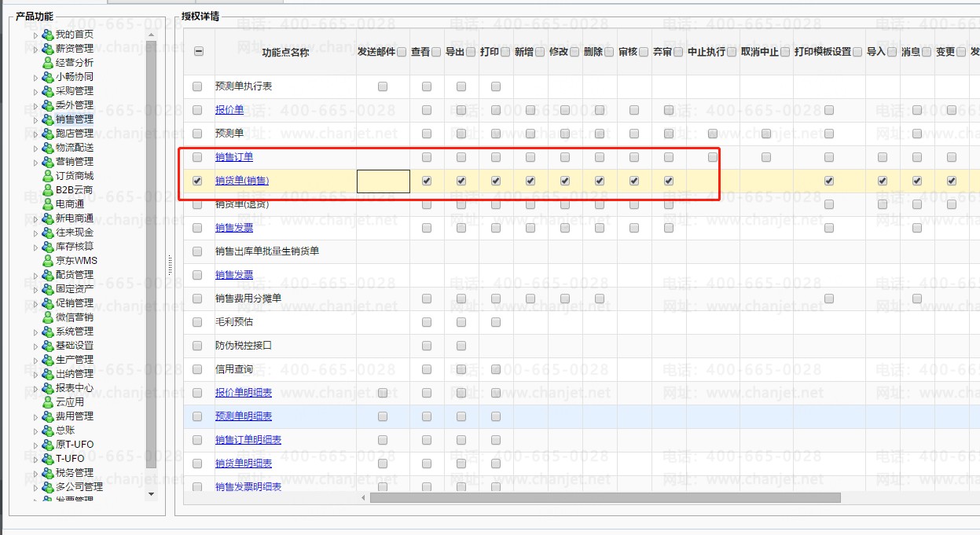Expand the 税务管理 tree node arrow
Screen dimensions: 980x535
click(35, 473)
